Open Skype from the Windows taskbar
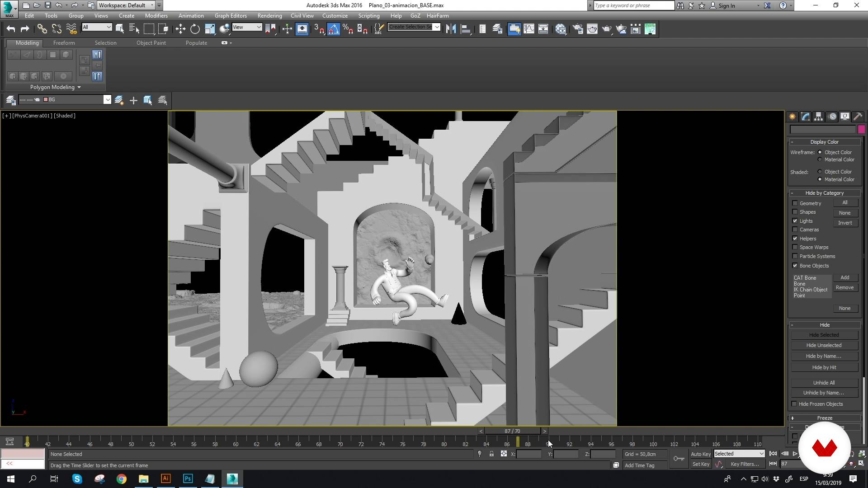This screenshot has width=868, height=488. [x=77, y=479]
